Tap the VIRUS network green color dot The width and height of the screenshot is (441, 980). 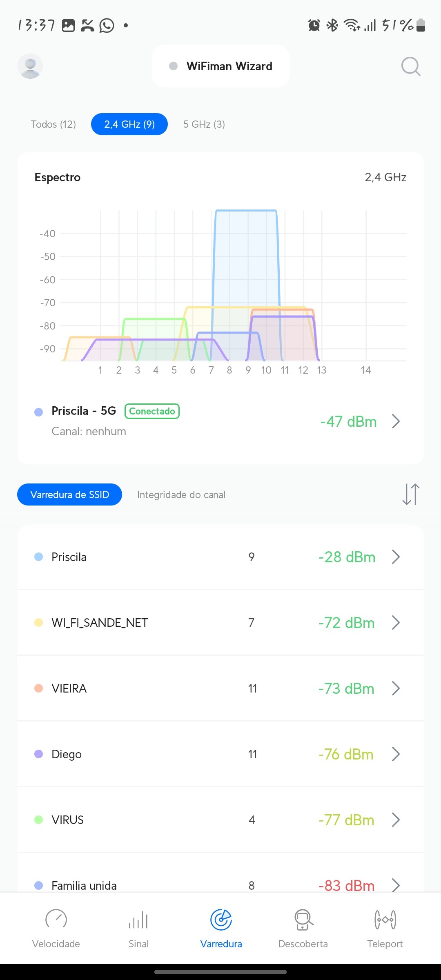39,820
